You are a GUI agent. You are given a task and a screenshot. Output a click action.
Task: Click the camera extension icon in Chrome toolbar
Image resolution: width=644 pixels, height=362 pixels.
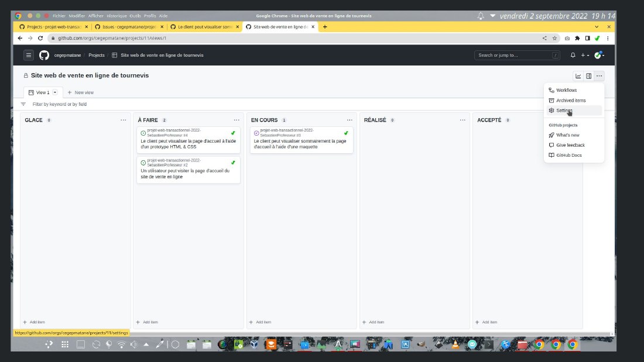567,38
